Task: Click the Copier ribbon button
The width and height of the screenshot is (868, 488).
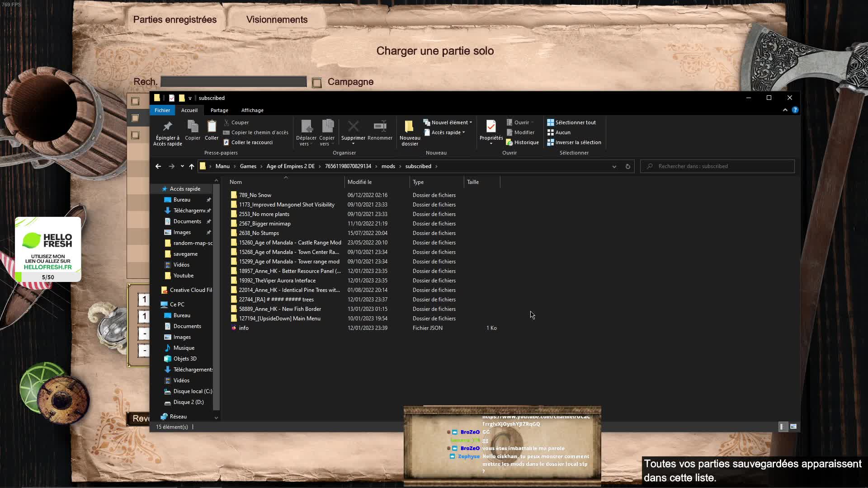Action: (193, 130)
